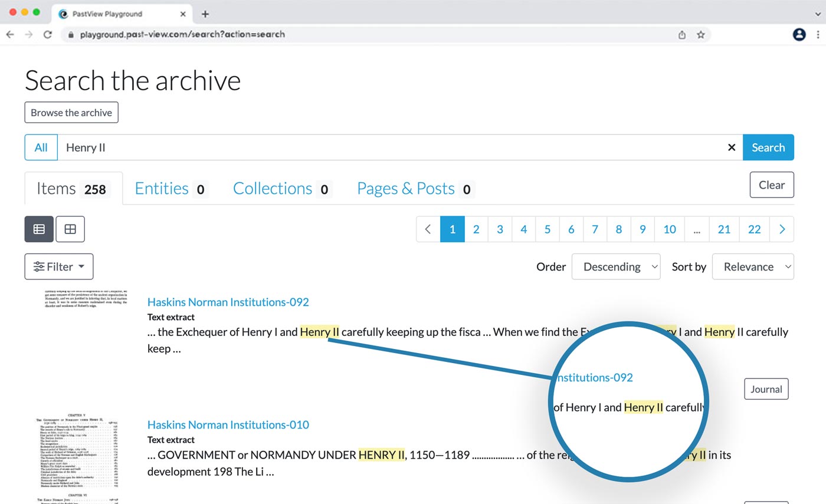826x504 pixels.
Task: Click the Search the archive heading
Action: pyautogui.click(x=133, y=80)
